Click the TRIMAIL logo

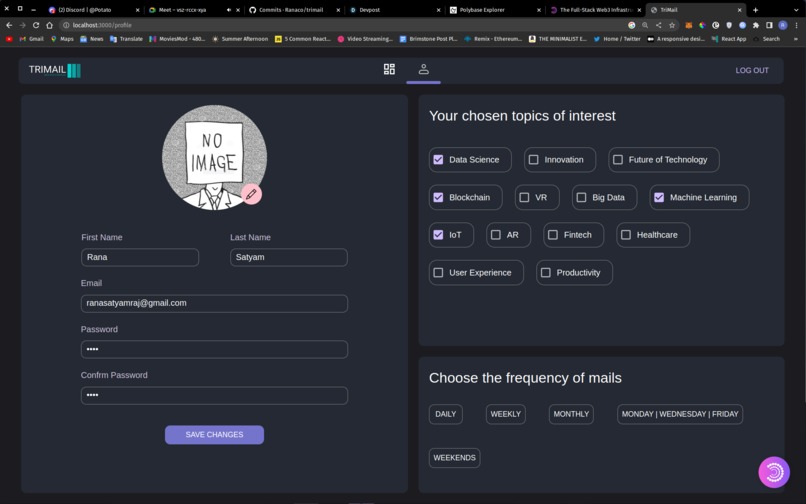[x=54, y=70]
